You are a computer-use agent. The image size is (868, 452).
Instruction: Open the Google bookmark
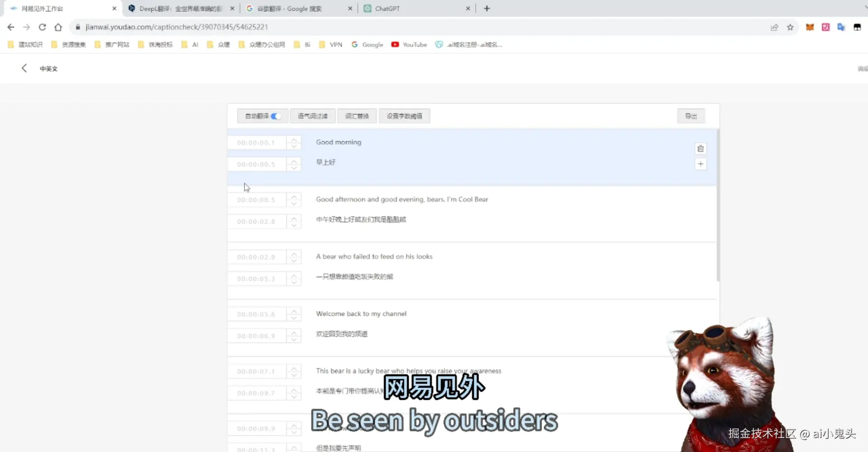pyautogui.click(x=367, y=44)
